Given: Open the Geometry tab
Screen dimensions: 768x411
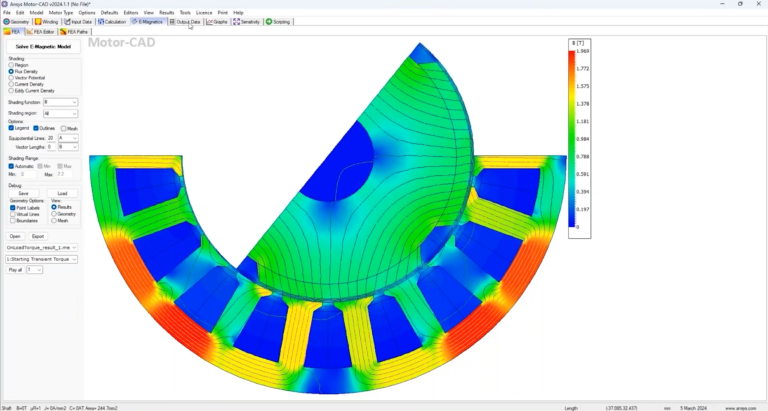Looking at the screenshot, I should [x=17, y=22].
